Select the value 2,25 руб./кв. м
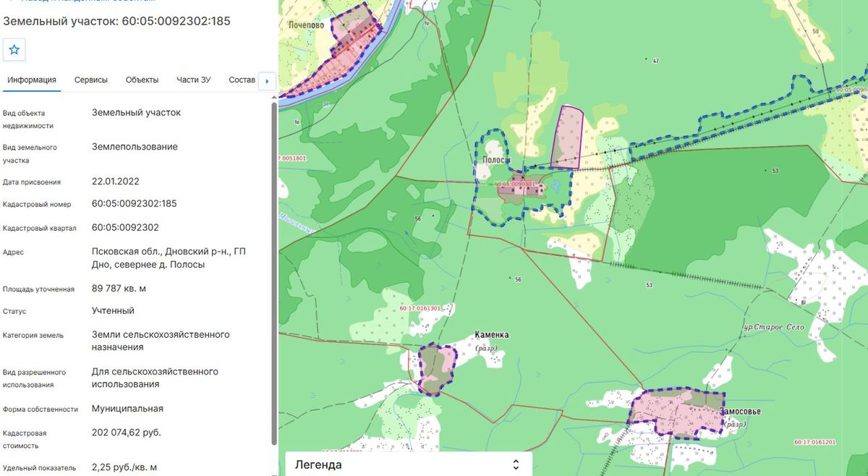Screen dimensions: 868x476 pyautogui.click(x=124, y=467)
